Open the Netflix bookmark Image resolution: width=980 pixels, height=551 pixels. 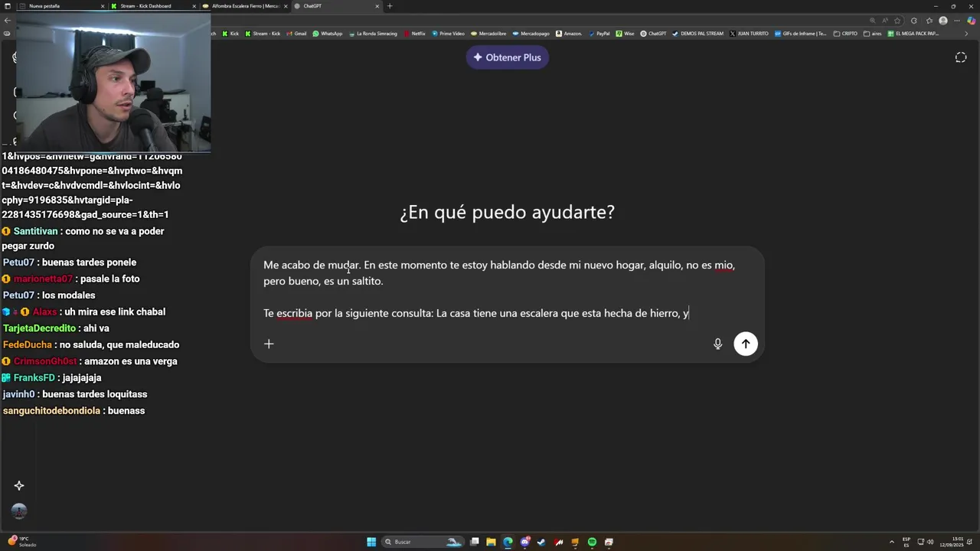[x=414, y=34]
